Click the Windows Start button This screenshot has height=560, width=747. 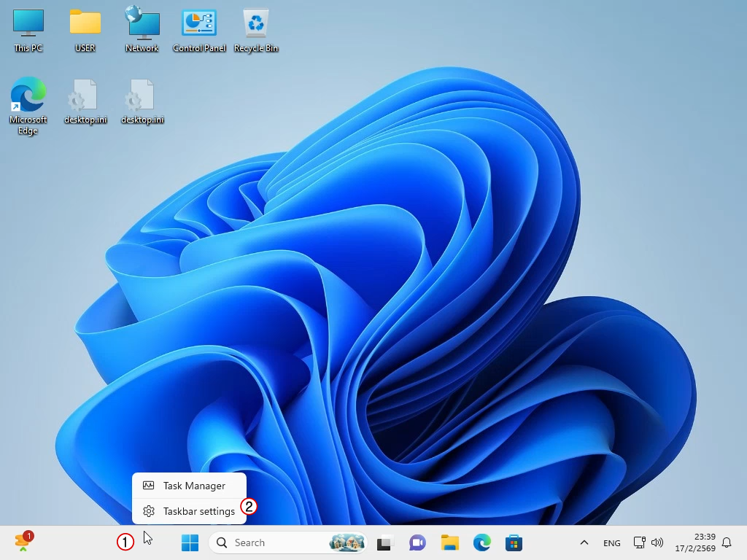pyautogui.click(x=190, y=542)
